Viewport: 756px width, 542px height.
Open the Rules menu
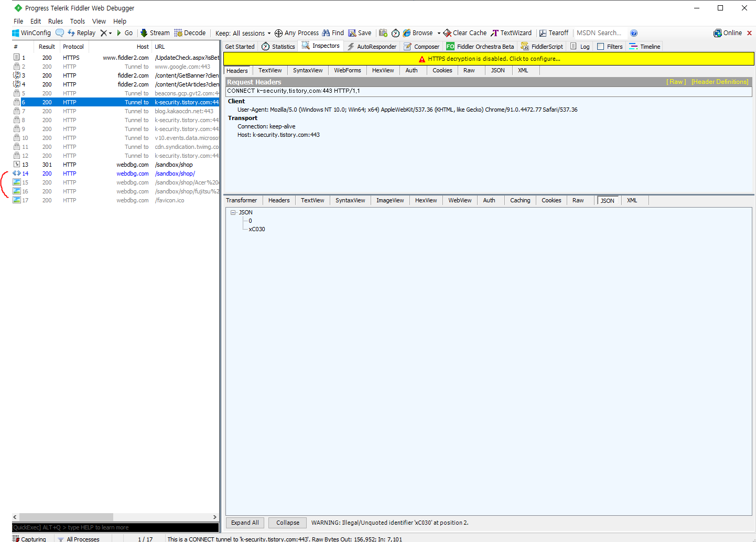tap(56, 21)
